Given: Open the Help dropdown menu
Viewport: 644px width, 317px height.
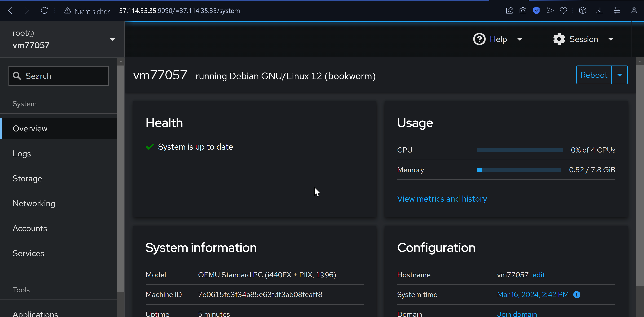Looking at the screenshot, I should 497,39.
